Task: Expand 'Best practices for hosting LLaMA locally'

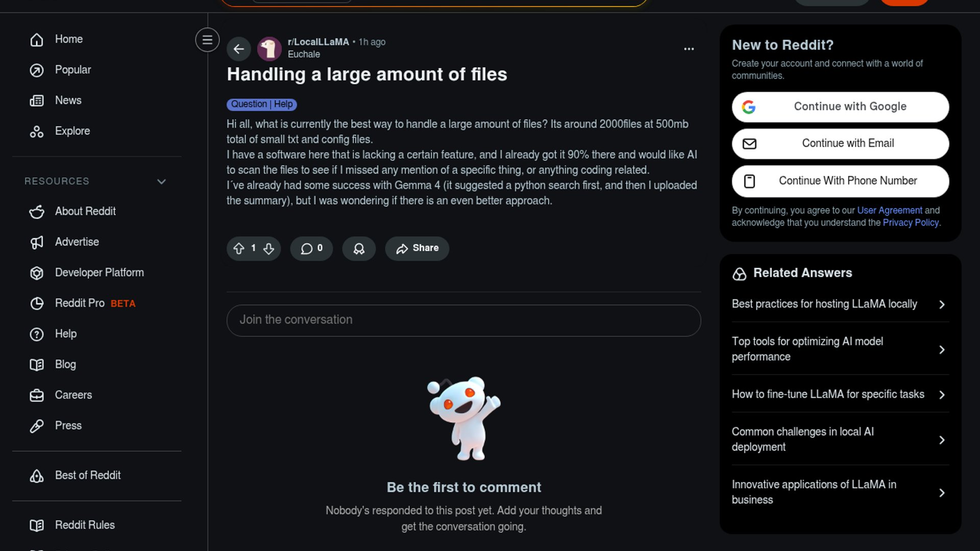Action: click(840, 304)
